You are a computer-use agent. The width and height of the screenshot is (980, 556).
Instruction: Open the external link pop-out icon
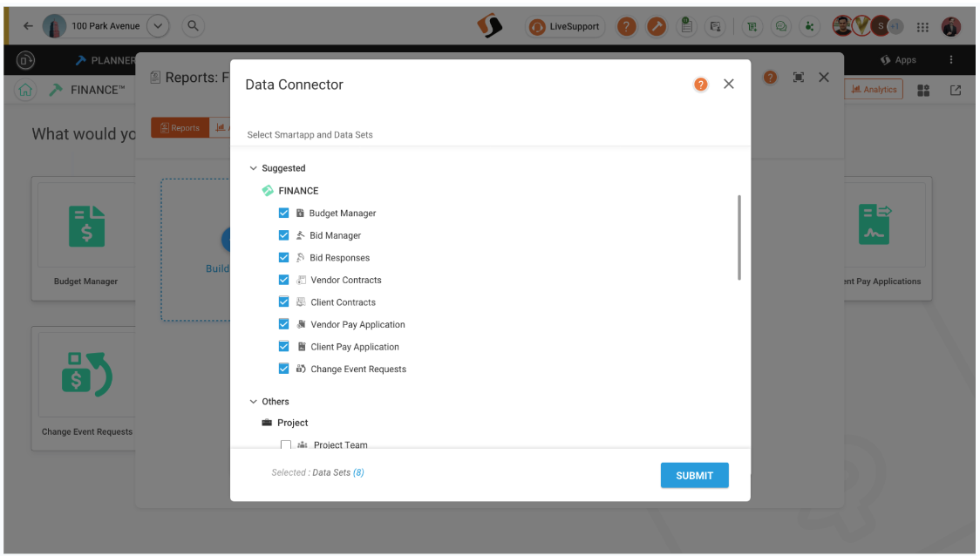pos(956,90)
